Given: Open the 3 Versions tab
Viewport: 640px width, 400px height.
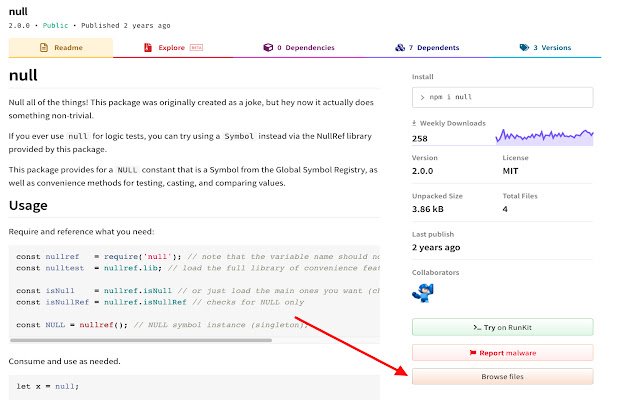Looking at the screenshot, I should point(545,48).
